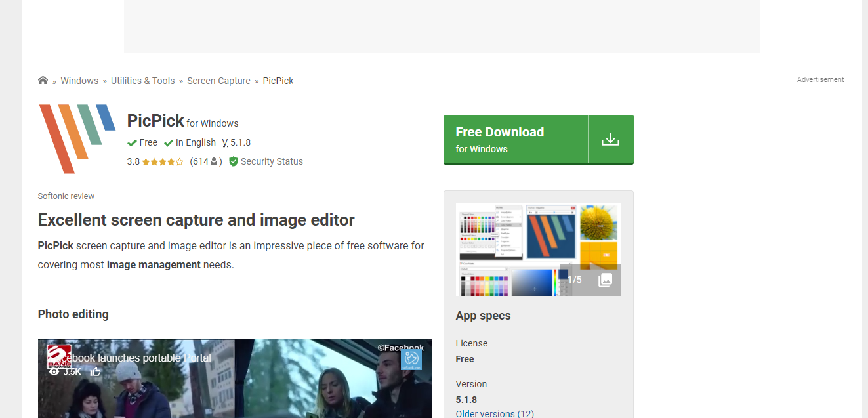Screen dimensions: 868x418
Task: Play the Facebook Portal video
Action: [x=235, y=379]
